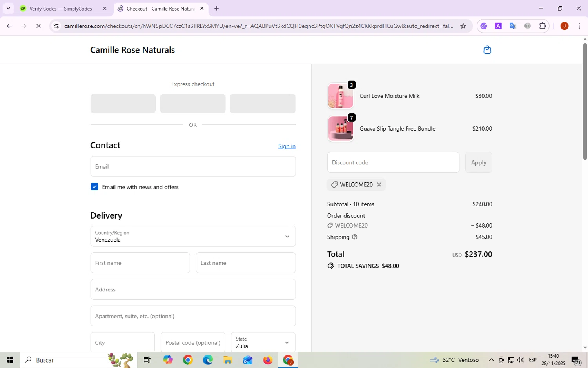Screen dimensions: 588x368
Task: Close the Verify Codes SimplyCodes tab
Action: pyautogui.click(x=105, y=8)
